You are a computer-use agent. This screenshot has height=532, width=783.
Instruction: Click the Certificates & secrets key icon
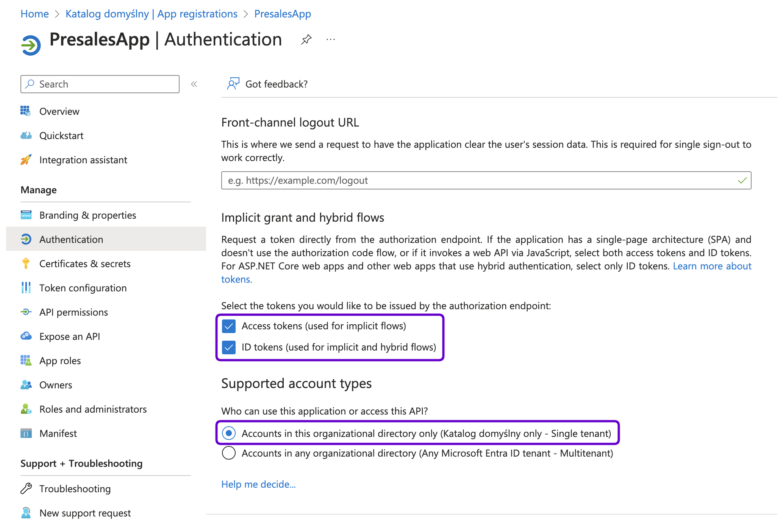26,263
